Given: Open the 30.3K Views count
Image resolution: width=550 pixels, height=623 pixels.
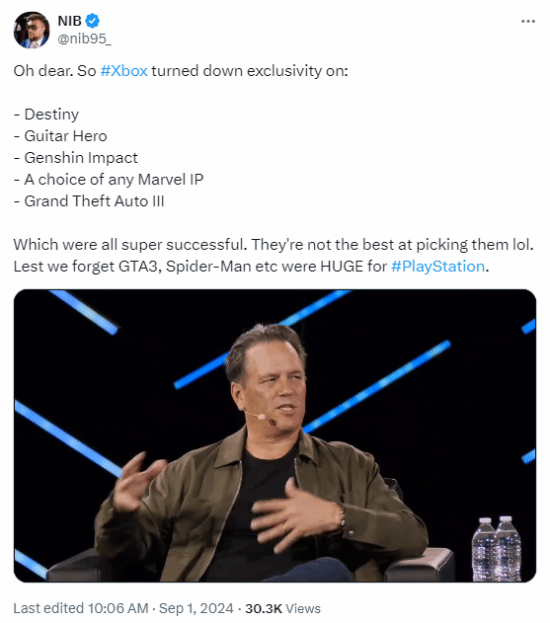Looking at the screenshot, I should tap(283, 608).
